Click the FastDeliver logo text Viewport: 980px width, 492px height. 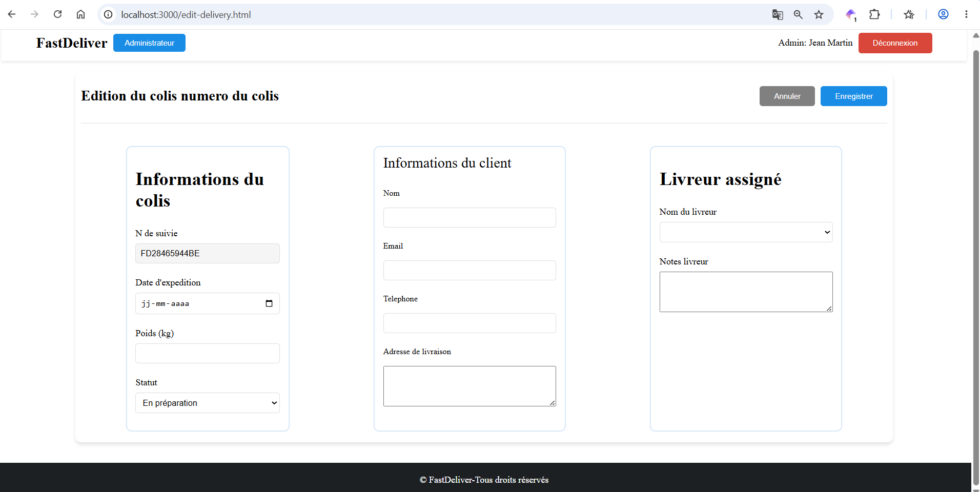[x=72, y=43]
